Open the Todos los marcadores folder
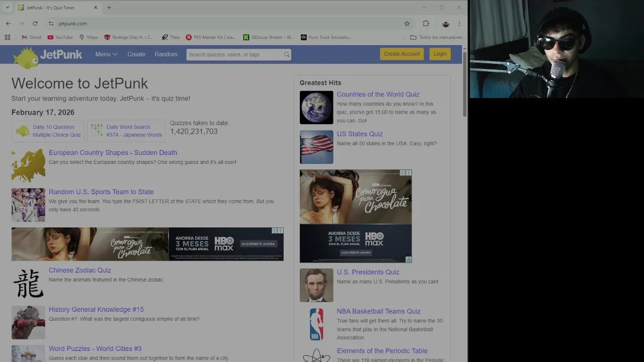Screen dimensions: 644x362 pos(436,37)
